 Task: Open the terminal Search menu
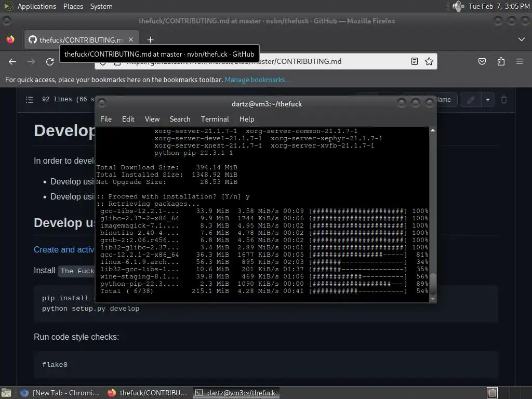180,119
